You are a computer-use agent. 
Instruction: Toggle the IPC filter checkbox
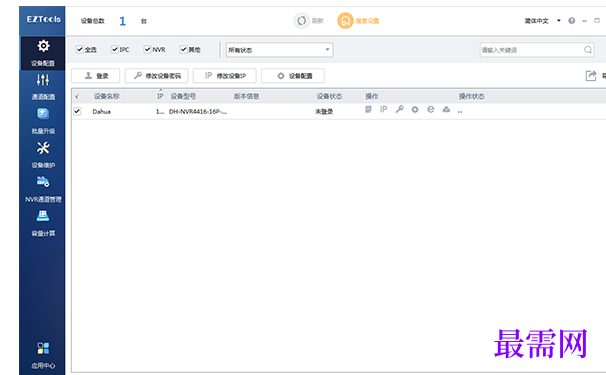pyautogui.click(x=115, y=49)
